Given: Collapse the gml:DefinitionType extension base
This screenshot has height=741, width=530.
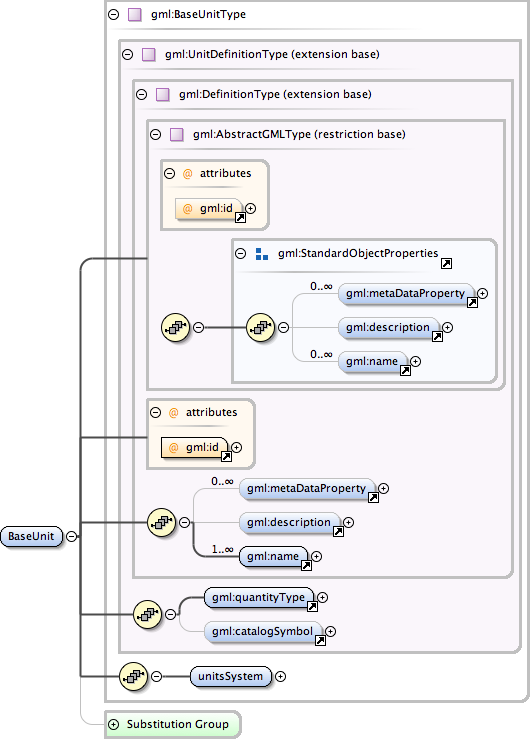Looking at the screenshot, I should (x=142, y=95).
